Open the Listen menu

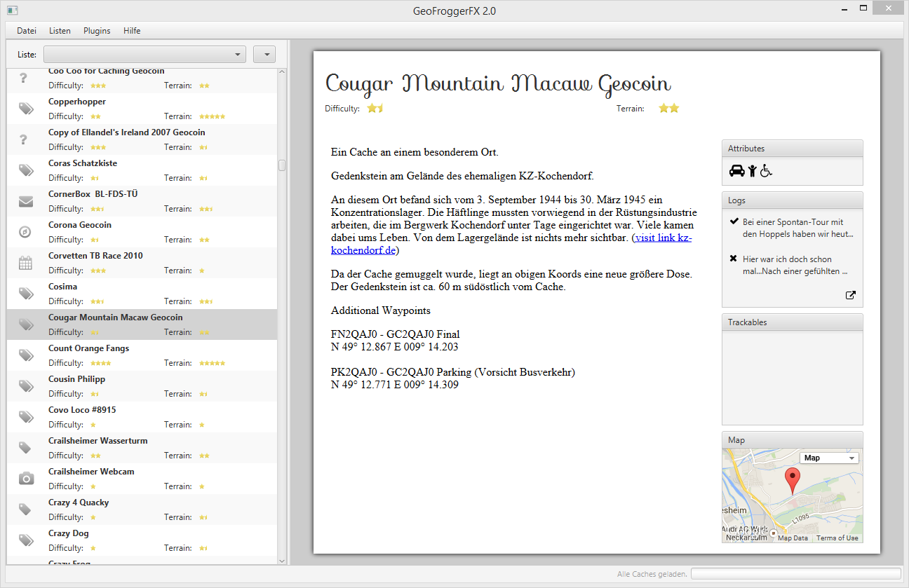click(x=60, y=31)
